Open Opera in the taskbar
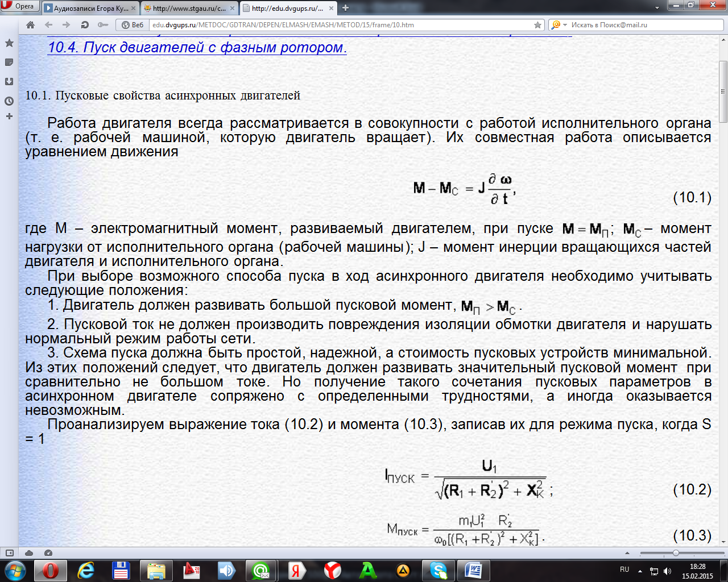The height and width of the screenshot is (582, 728). pos(50,570)
